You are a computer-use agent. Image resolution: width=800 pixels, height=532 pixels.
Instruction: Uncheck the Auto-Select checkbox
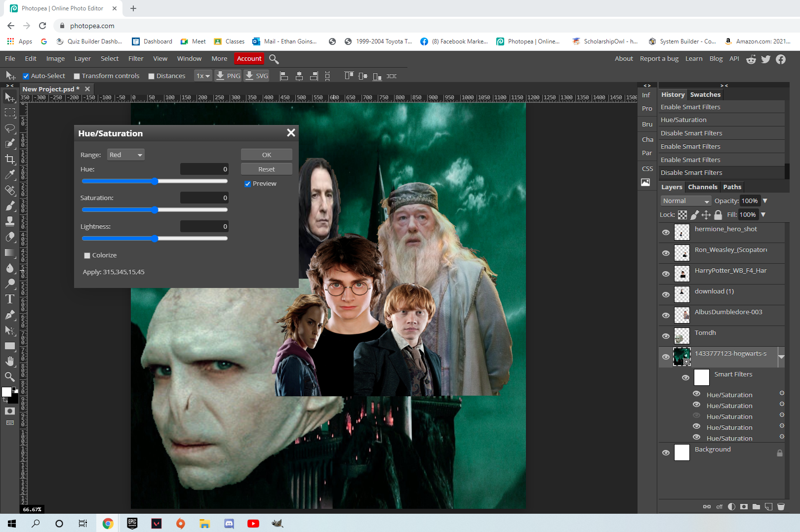point(26,76)
